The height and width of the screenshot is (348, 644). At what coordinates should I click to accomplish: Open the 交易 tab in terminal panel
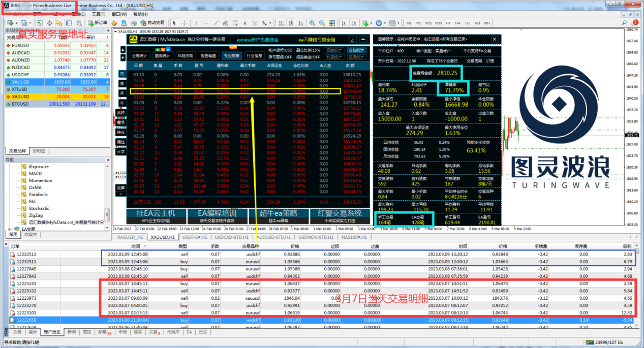(x=17, y=332)
